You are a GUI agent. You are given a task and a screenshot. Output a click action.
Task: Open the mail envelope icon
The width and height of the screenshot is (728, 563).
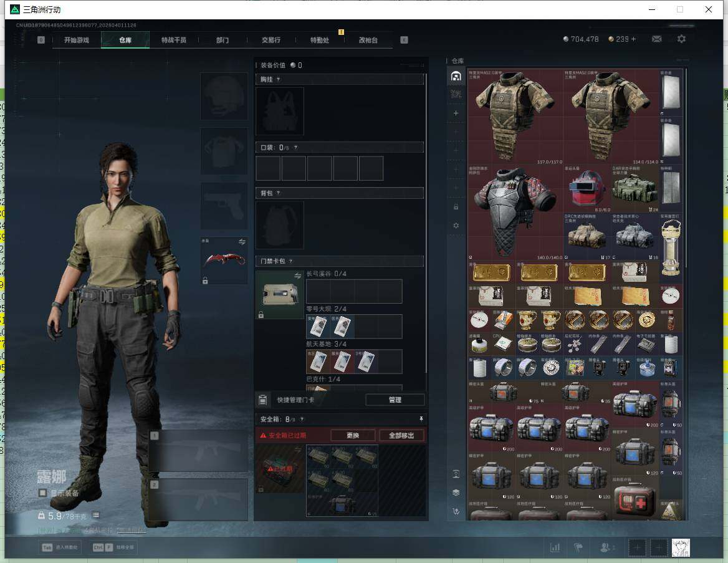coord(656,39)
